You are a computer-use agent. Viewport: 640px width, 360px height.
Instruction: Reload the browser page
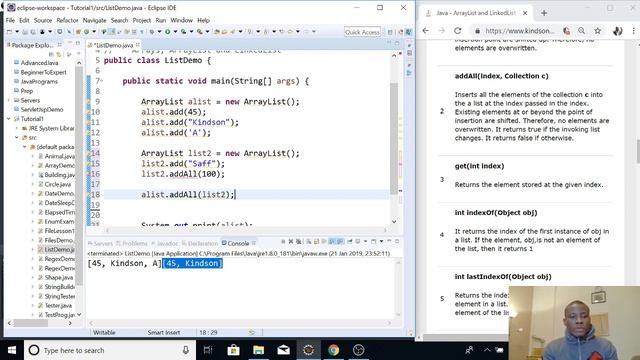[458, 31]
